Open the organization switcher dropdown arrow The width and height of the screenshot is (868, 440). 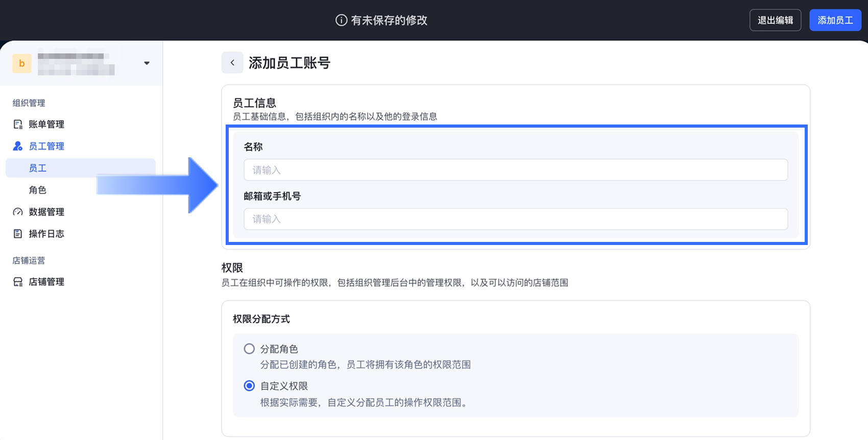147,63
